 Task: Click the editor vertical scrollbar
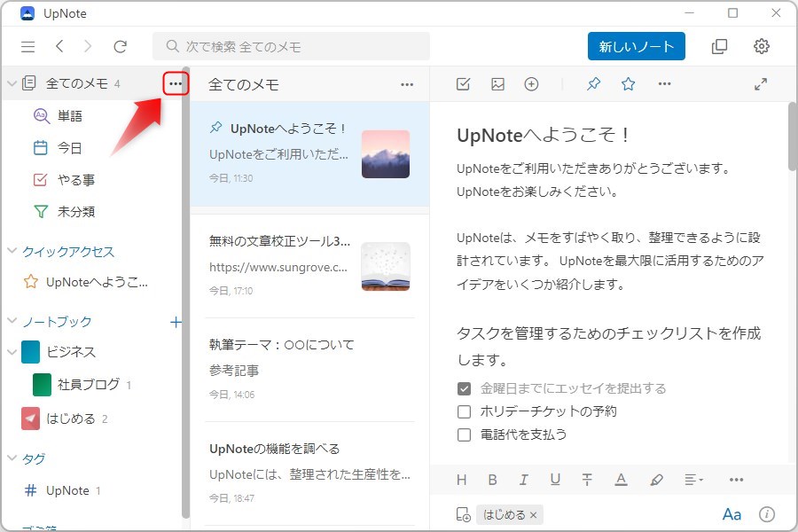pos(793,137)
